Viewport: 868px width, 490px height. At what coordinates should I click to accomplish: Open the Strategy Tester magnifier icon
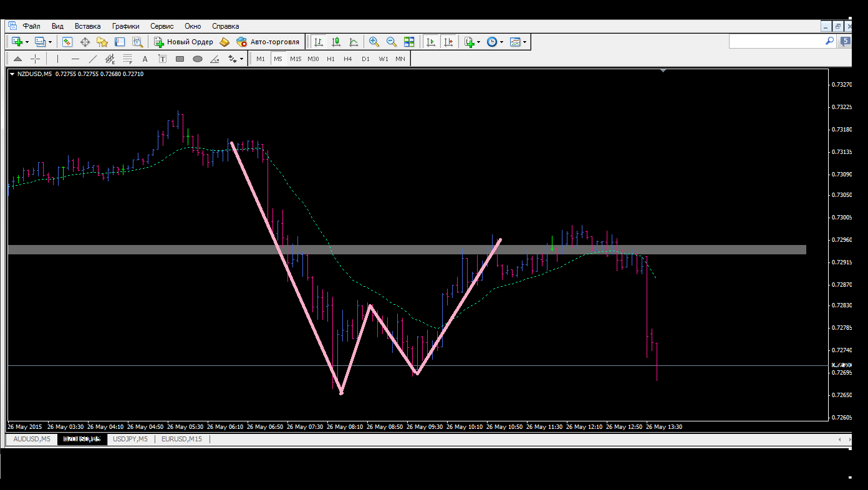pyautogui.click(x=137, y=42)
